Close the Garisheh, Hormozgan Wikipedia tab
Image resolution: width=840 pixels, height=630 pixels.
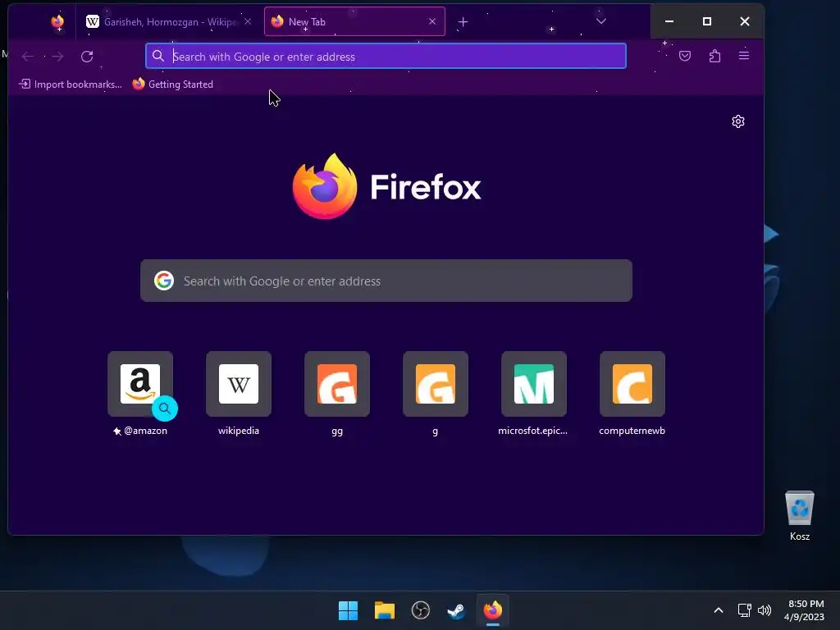pyautogui.click(x=248, y=21)
